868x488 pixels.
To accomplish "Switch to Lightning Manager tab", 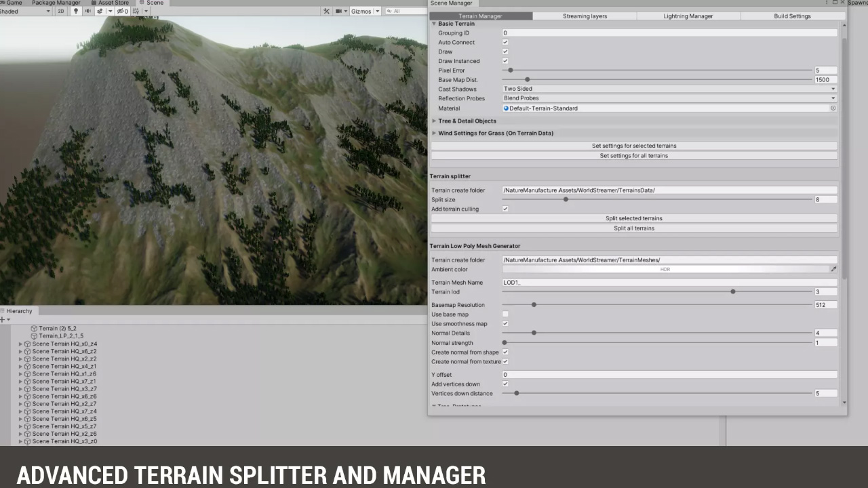I will tap(688, 16).
